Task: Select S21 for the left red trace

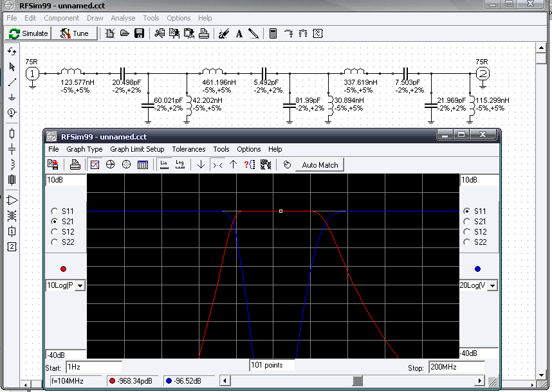Action: click(54, 221)
